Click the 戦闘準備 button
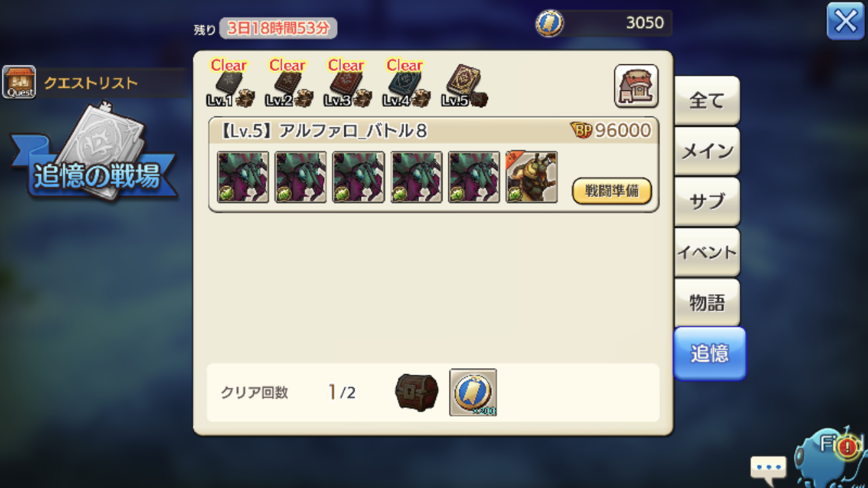 612,191
